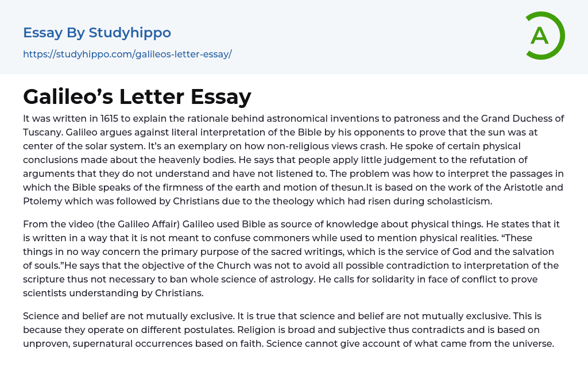Click the words "Grand Duchess of"
Screen dimensions: 588x383
pos(519,119)
